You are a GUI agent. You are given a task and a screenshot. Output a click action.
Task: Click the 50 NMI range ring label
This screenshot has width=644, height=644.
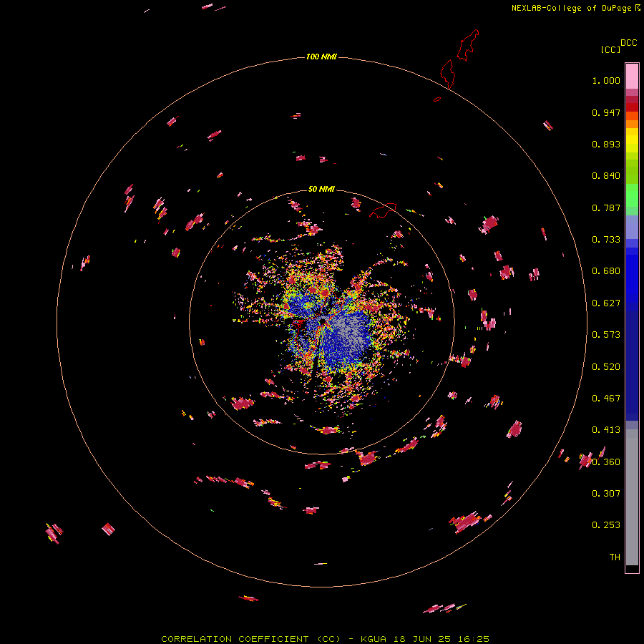click(x=321, y=189)
